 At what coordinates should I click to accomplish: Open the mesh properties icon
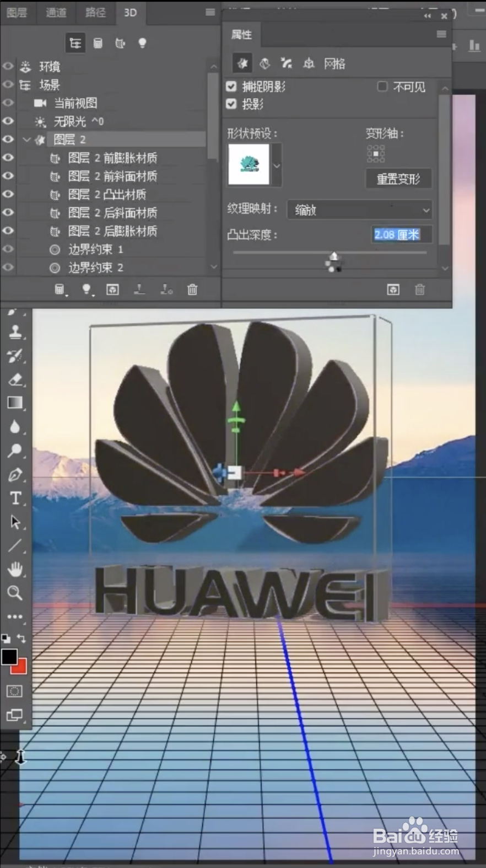click(x=242, y=63)
